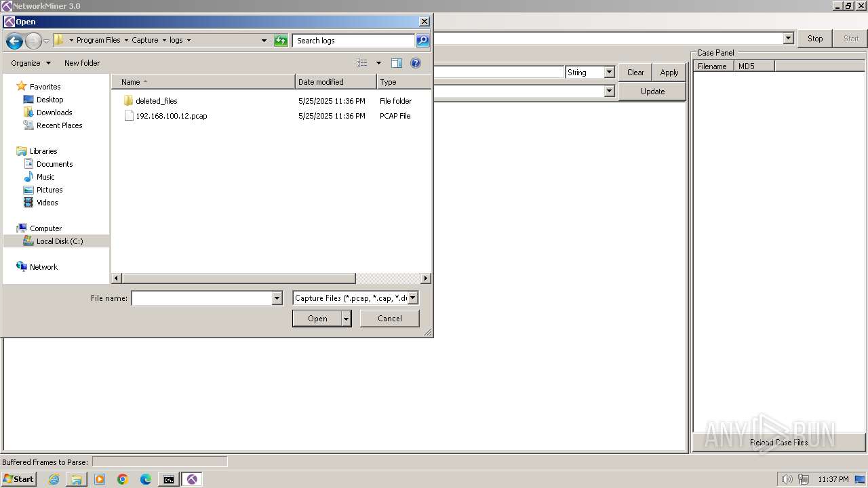868x488 pixels.
Task: Select Program Files in the breadcrumb path
Action: click(x=98, y=41)
